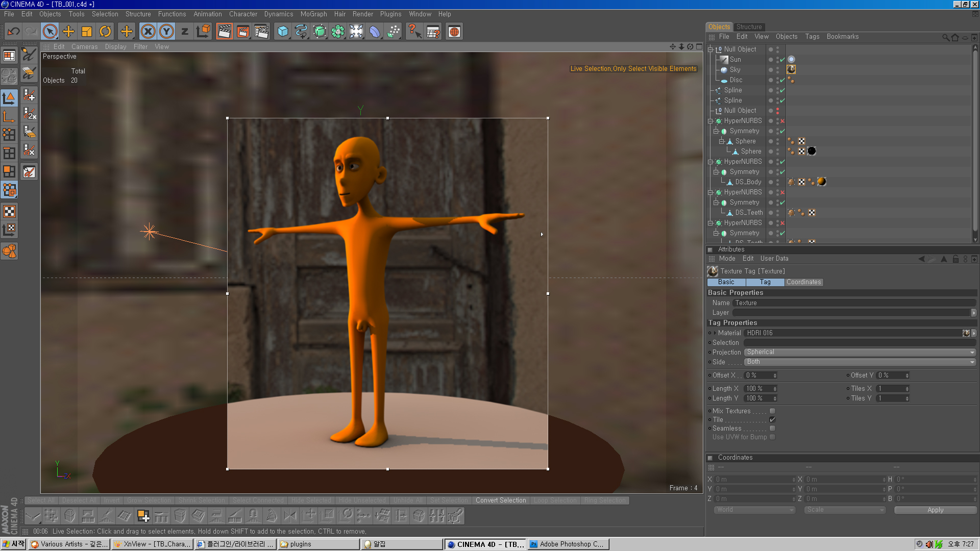Enable the Seamless checkbox
Screen dimensions: 980x551
[772, 429]
